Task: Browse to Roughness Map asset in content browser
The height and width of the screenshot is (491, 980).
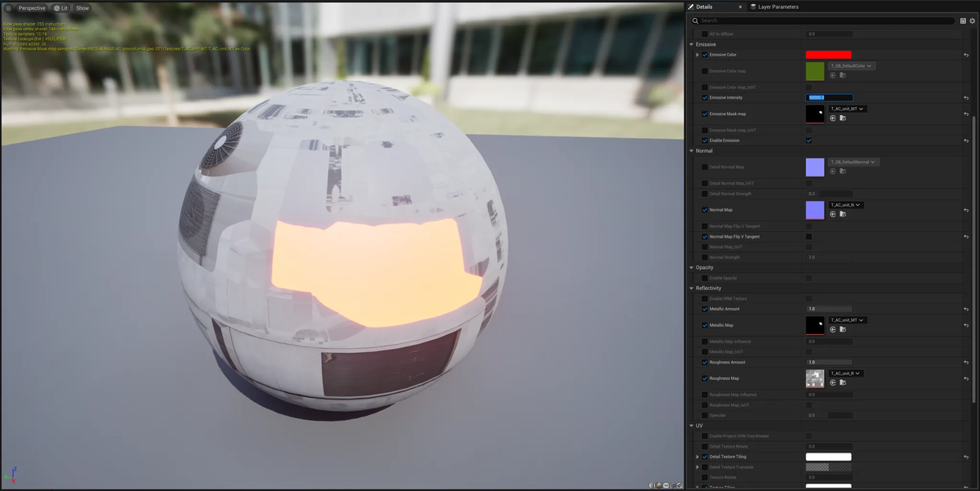Action: [x=842, y=382]
